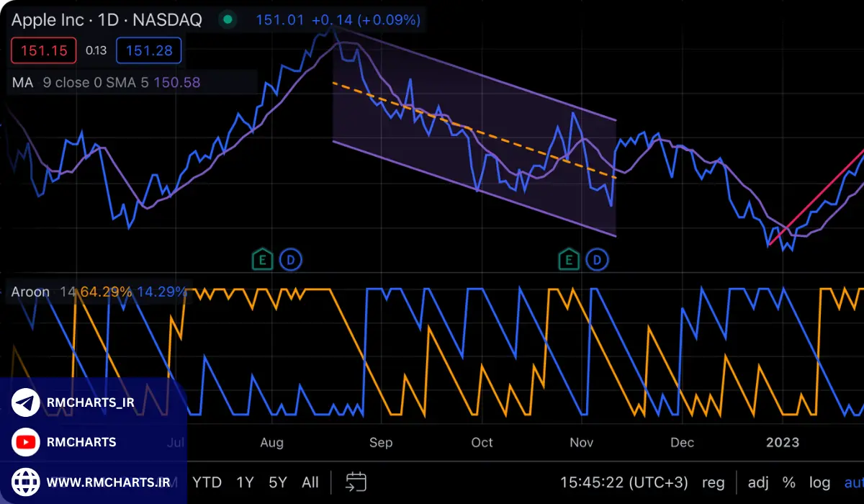Click the green market status dot
This screenshot has height=504, width=864.
[x=228, y=19]
